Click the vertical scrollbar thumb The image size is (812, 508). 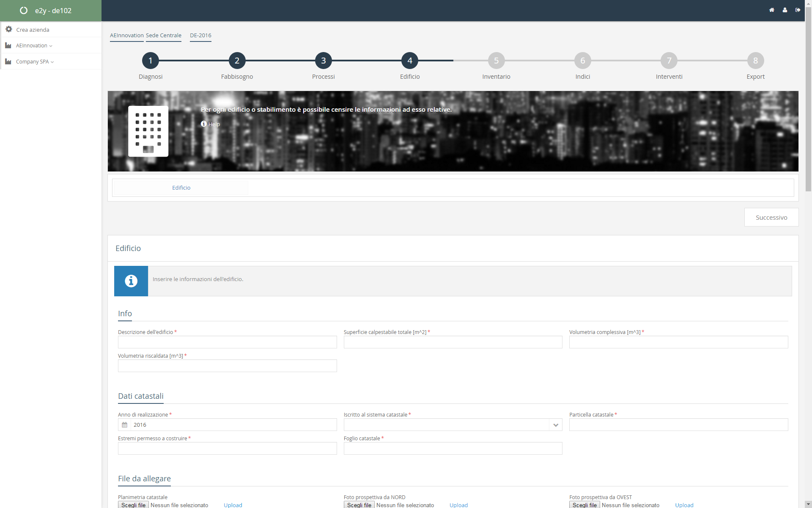tap(808, 99)
